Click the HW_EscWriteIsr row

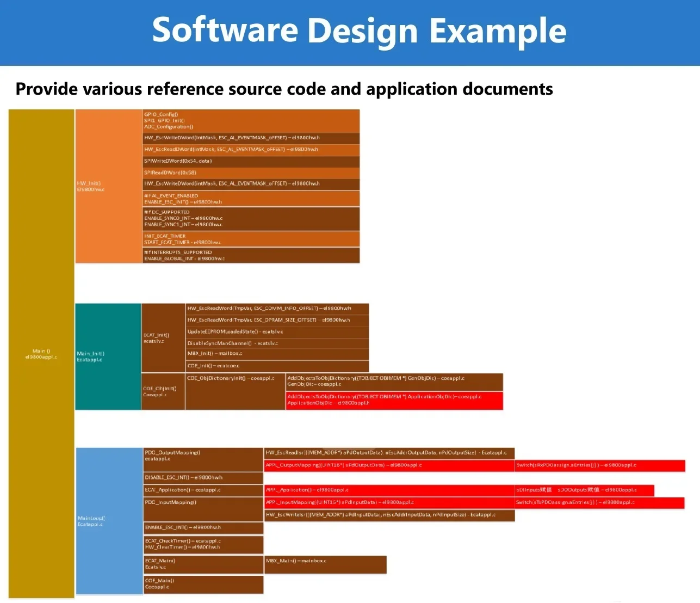(389, 515)
